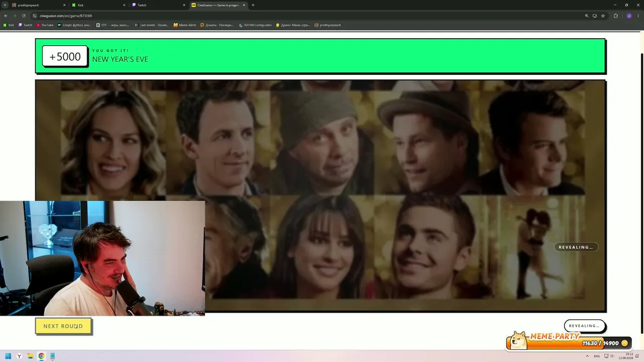Open File Explorer from the taskbar
644x362 pixels.
click(x=30, y=356)
